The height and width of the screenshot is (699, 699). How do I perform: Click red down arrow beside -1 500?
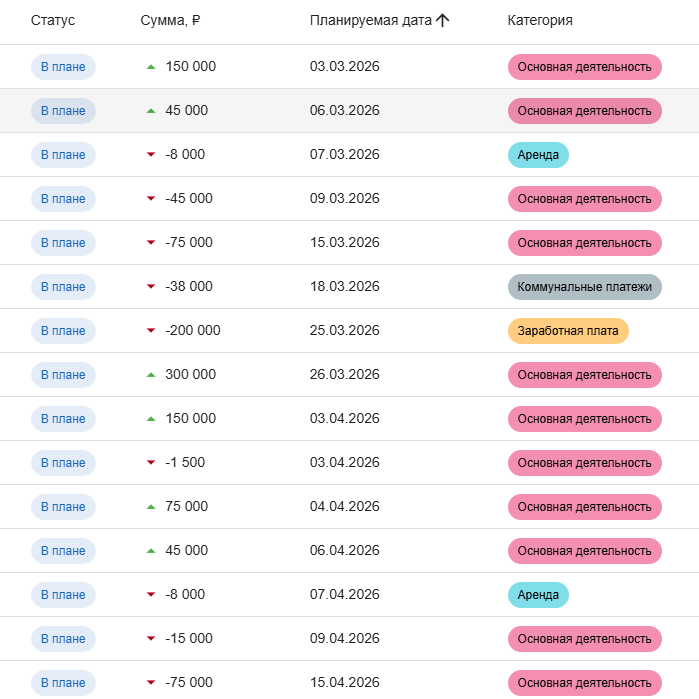(151, 463)
